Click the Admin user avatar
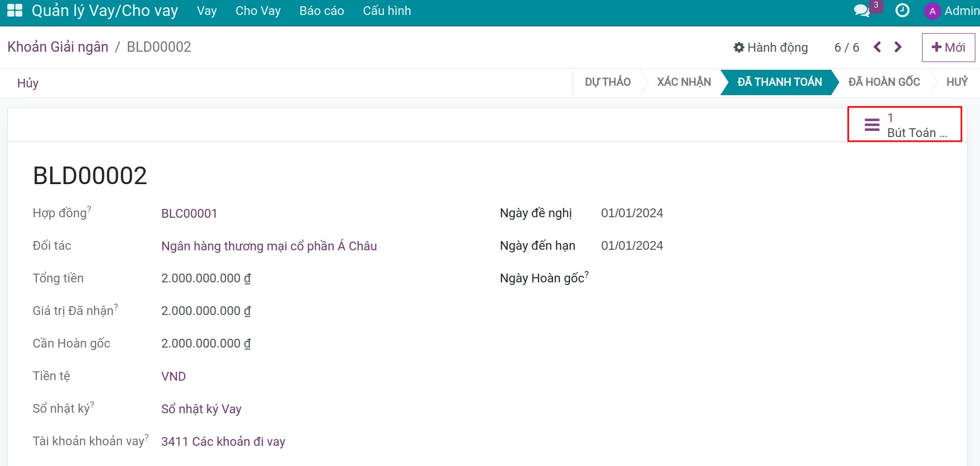Viewport: 980px width, 466px height. click(932, 11)
